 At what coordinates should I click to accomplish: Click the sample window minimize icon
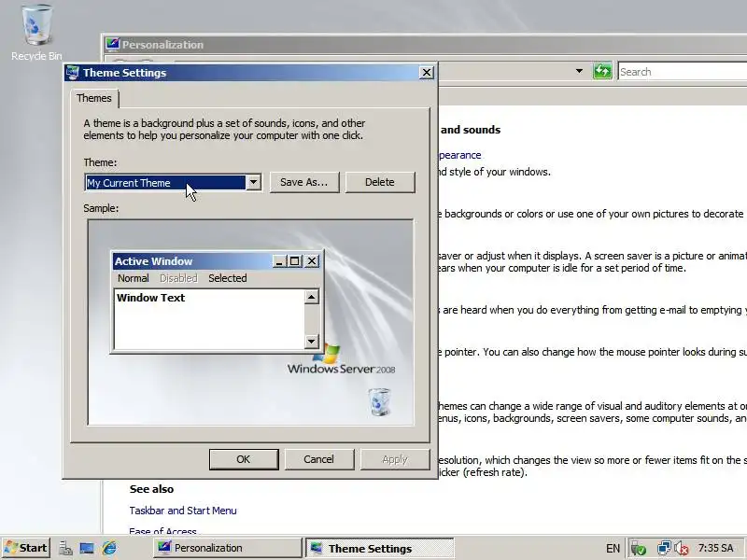click(279, 261)
